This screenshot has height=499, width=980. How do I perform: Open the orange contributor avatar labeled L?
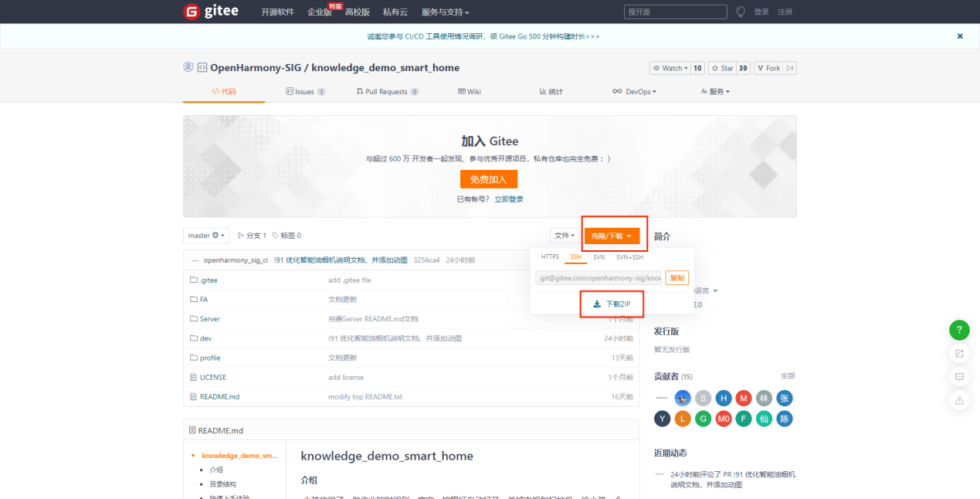click(683, 419)
